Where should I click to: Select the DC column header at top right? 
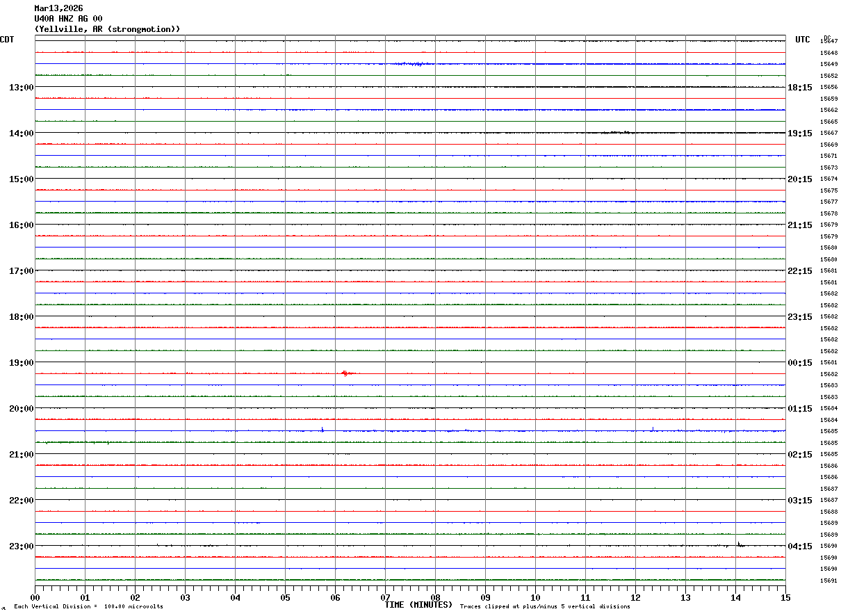coord(827,38)
